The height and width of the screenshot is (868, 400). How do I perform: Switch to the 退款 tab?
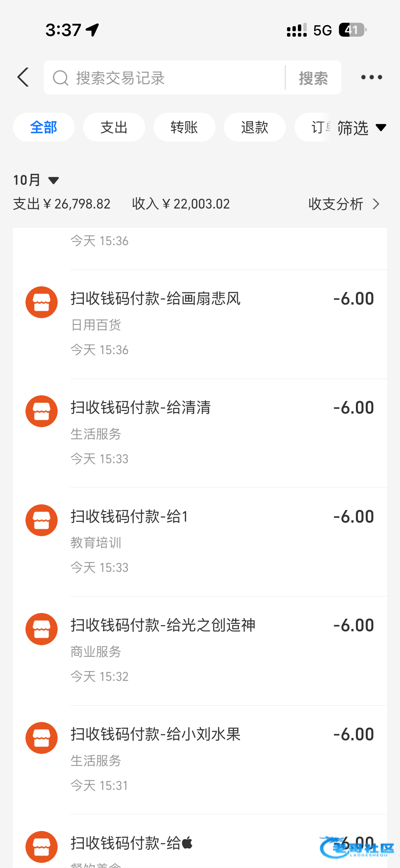254,127
